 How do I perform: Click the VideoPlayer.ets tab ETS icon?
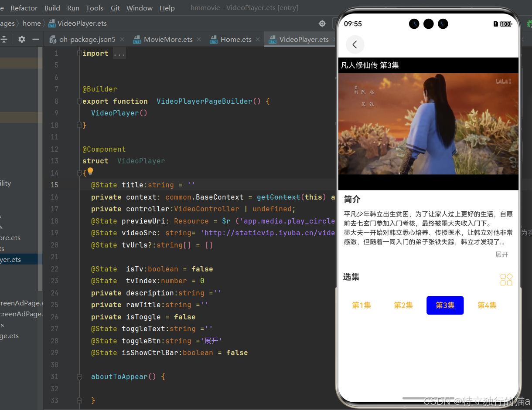tap(273, 40)
